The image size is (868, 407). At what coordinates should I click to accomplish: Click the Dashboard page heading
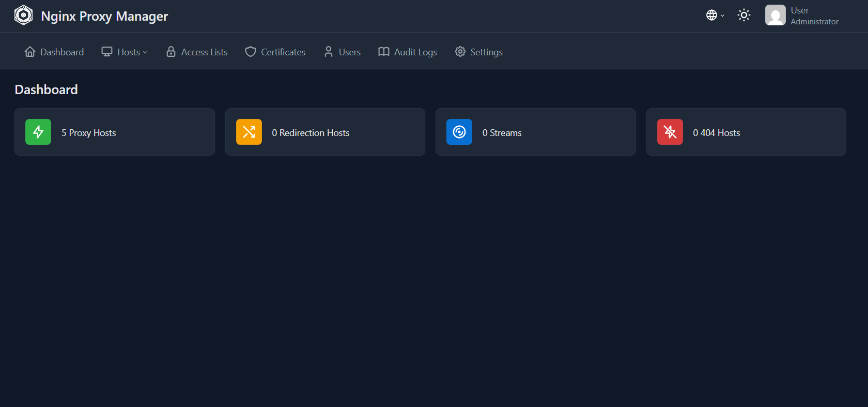46,89
